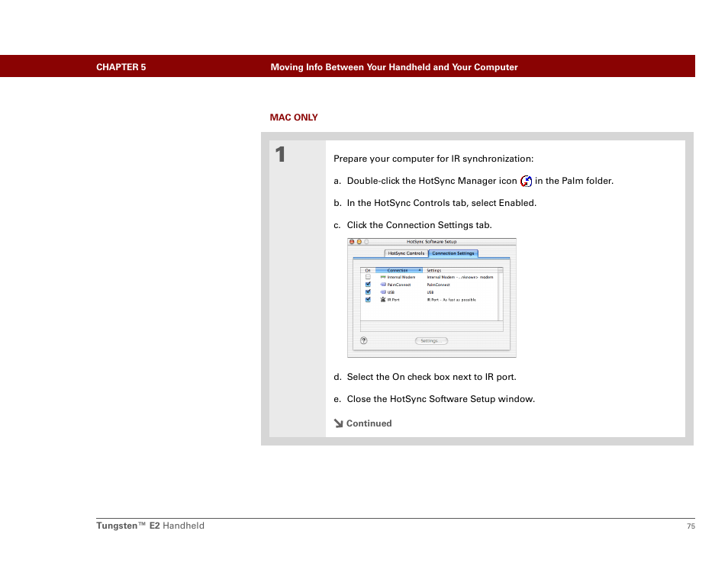Click the 'CHAPTER 5' header label

pos(121,67)
